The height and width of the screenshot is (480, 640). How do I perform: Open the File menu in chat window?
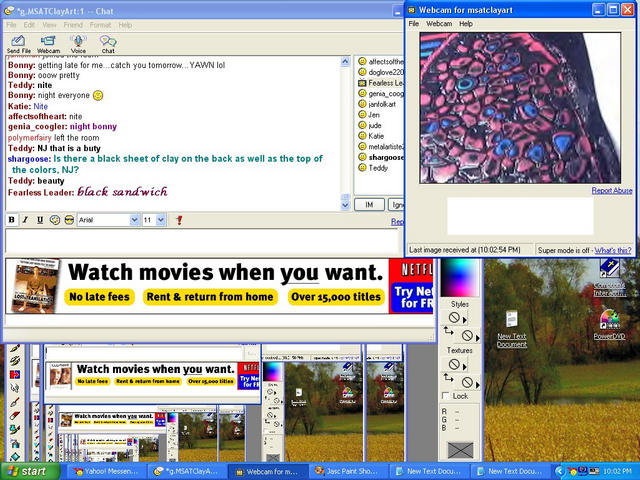click(11, 25)
